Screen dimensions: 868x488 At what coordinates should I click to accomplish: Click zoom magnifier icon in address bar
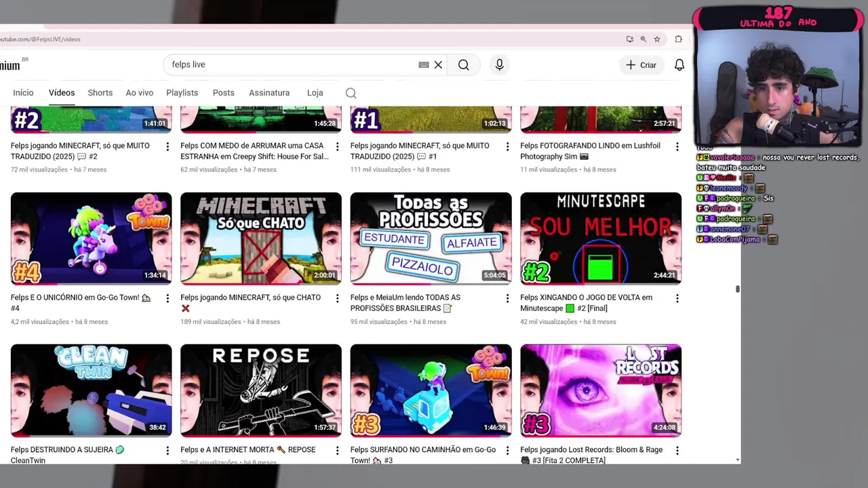[644, 39]
